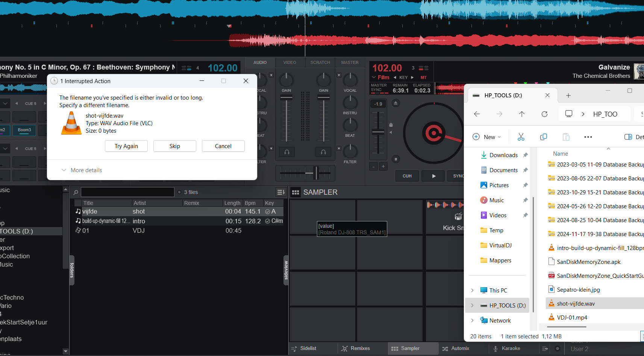Viewport: 644px width, 356px height.
Task: Toggle the MT master tempo indicator
Action: coord(424,77)
